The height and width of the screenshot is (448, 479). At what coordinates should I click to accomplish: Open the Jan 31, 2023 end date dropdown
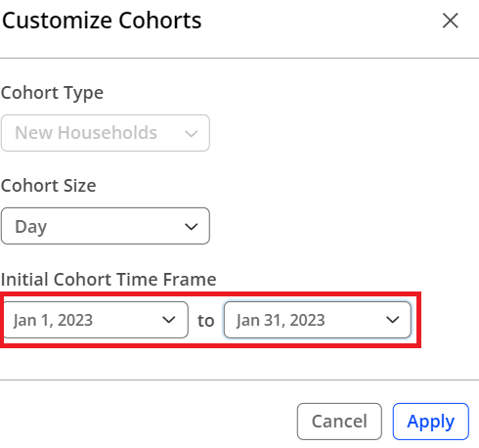click(318, 320)
